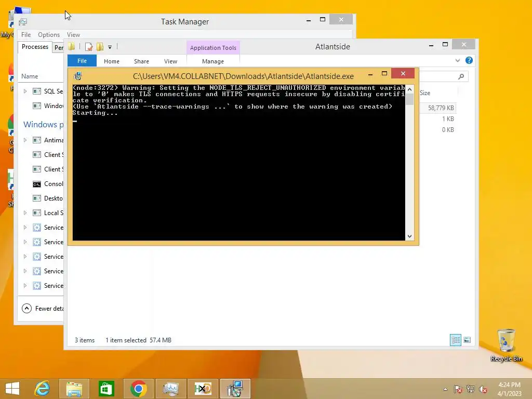
Task: Maximize the Atlantside explorer window
Action: pos(445,45)
